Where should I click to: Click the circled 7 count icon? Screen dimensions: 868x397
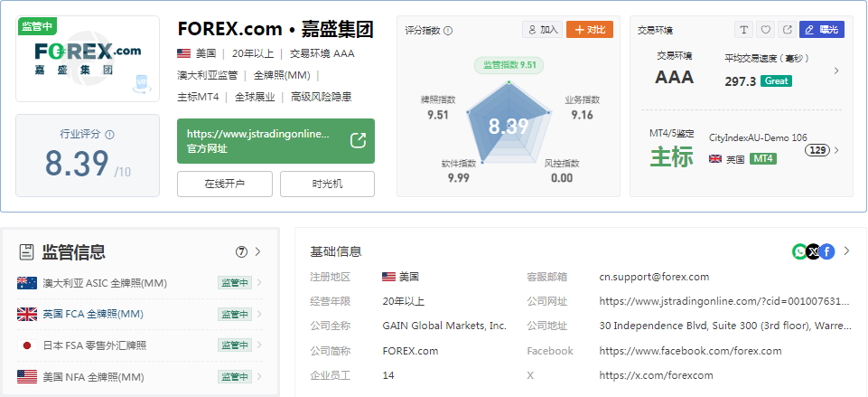pos(241,251)
